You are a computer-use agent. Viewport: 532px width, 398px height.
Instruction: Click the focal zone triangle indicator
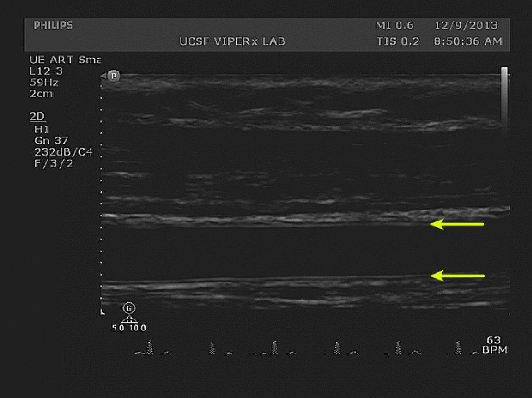[x=129, y=319]
